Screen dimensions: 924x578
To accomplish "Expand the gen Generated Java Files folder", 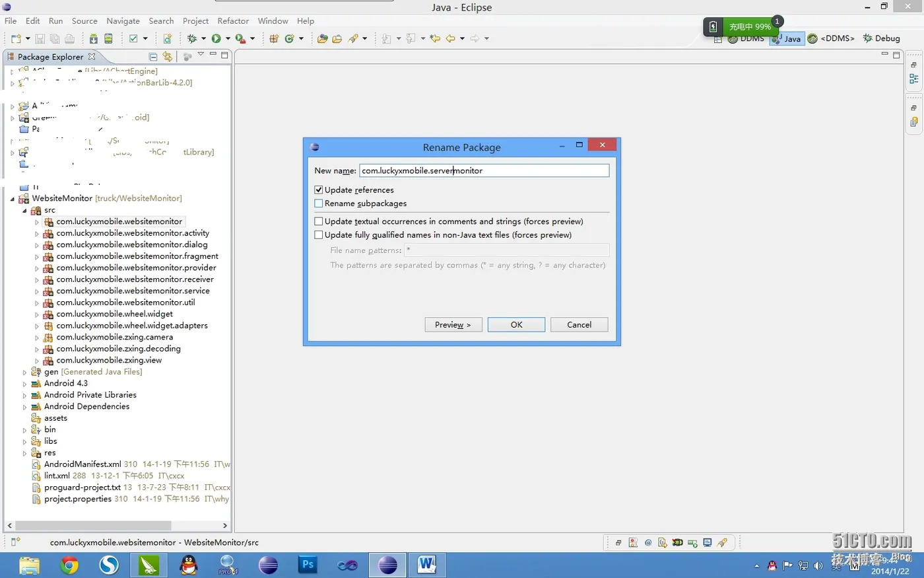I will pos(25,373).
